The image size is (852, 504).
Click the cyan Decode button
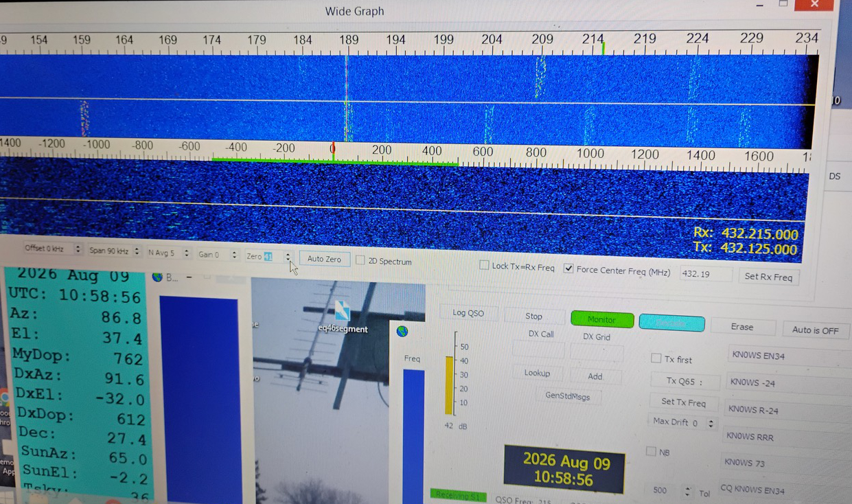point(671,323)
